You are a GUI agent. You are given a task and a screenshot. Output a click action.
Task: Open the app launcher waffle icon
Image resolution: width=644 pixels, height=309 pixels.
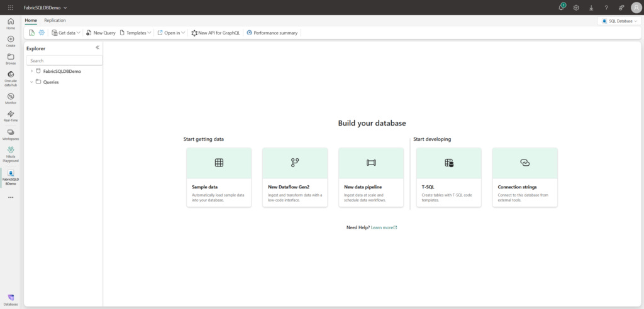pyautogui.click(x=11, y=8)
